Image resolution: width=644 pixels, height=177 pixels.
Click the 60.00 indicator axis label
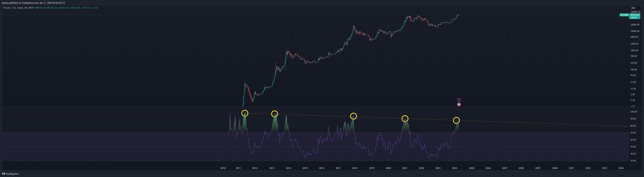tap(633, 140)
